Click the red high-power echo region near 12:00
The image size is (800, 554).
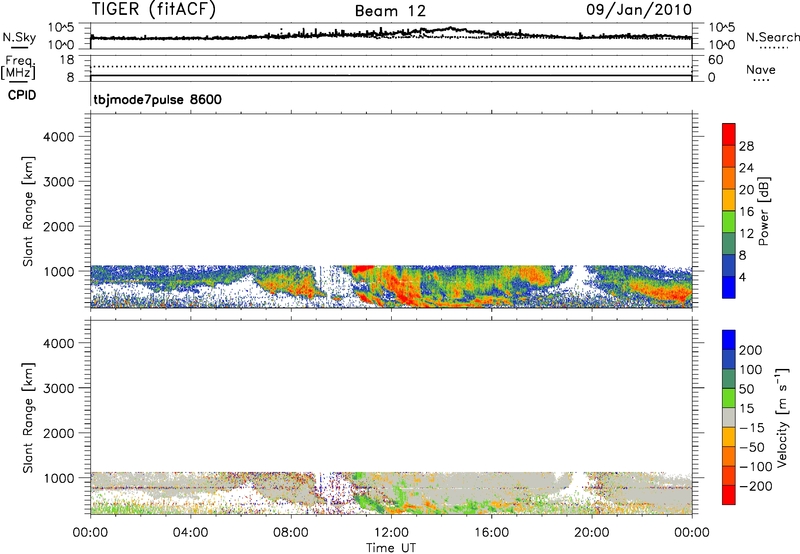click(x=403, y=286)
